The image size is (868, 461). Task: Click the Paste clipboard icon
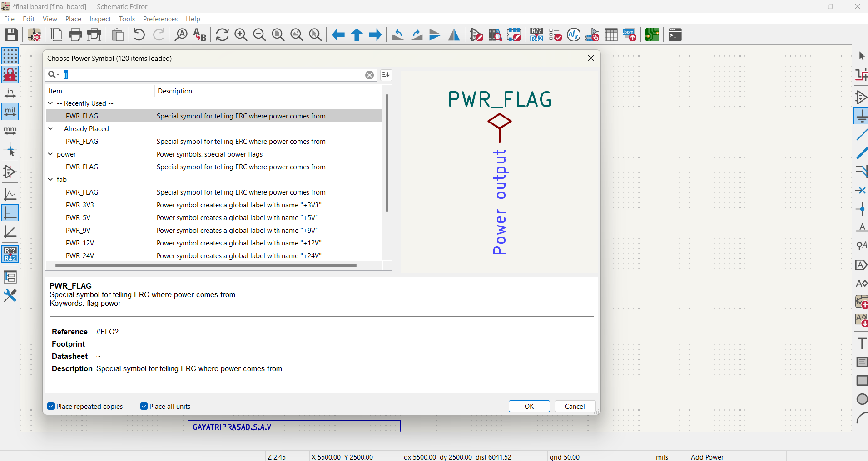[x=118, y=34]
